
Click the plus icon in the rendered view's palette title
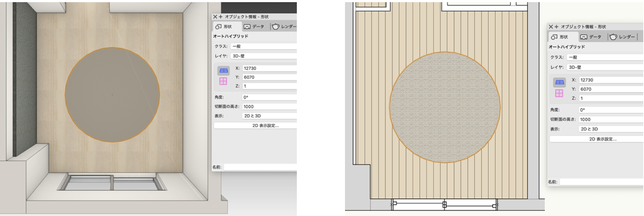221,17
